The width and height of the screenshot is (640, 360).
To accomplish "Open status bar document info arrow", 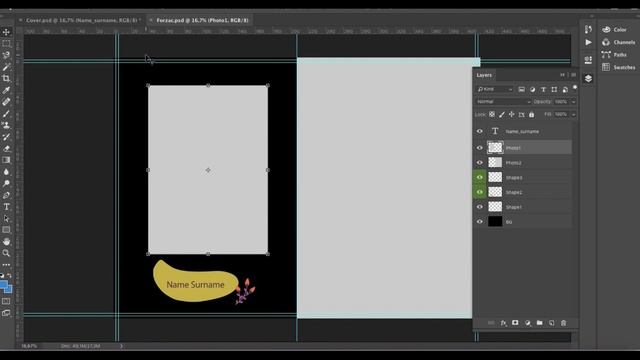I will point(121,346).
